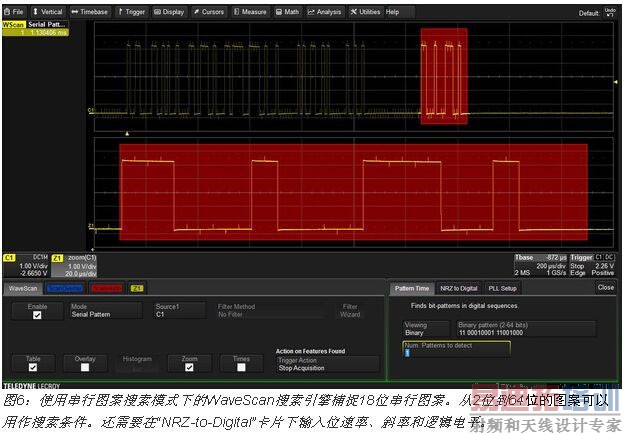The width and height of the screenshot is (624, 435).
Task: Switch to the PLL Setup tab
Action: [503, 288]
